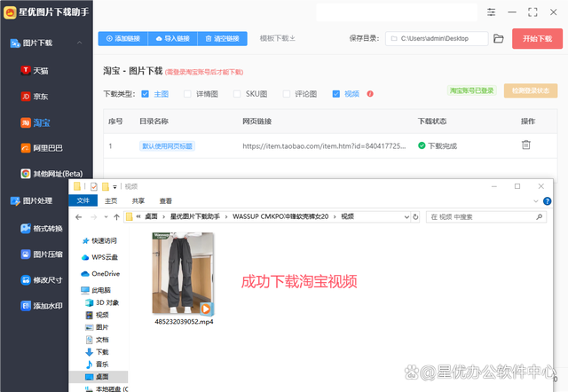Click the 开始下载 button

(x=538, y=39)
